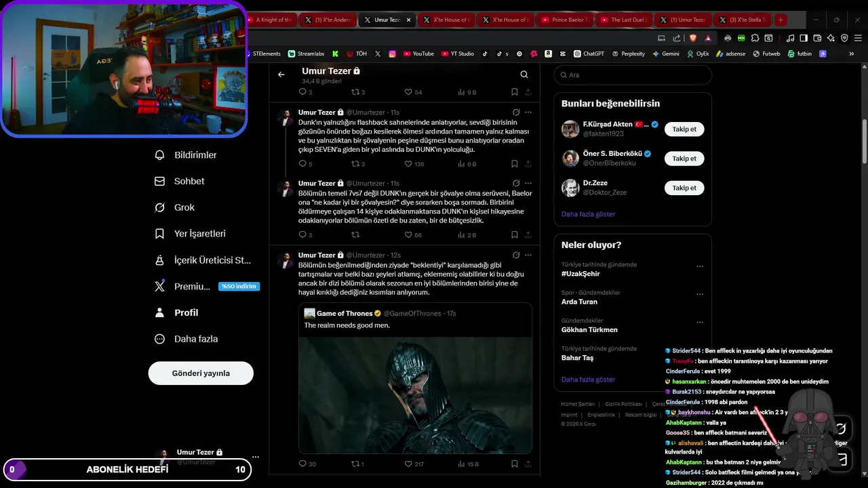Open more options on Bölümün temeli tweet
The height and width of the screenshot is (488, 868).
tap(528, 183)
